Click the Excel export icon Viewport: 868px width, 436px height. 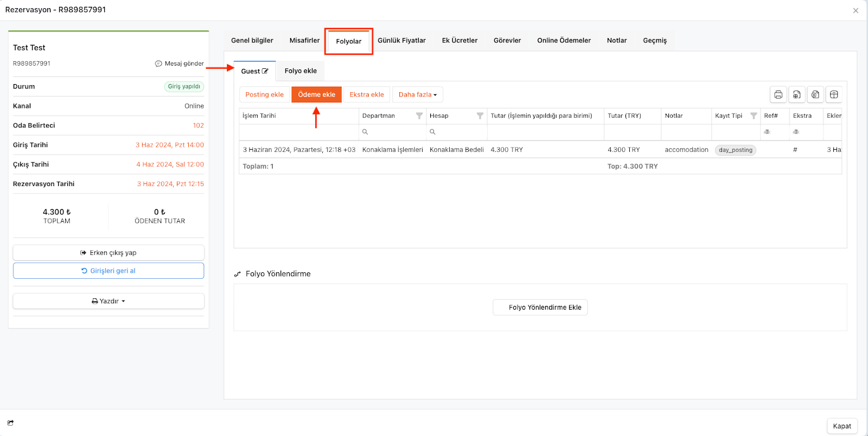click(815, 95)
